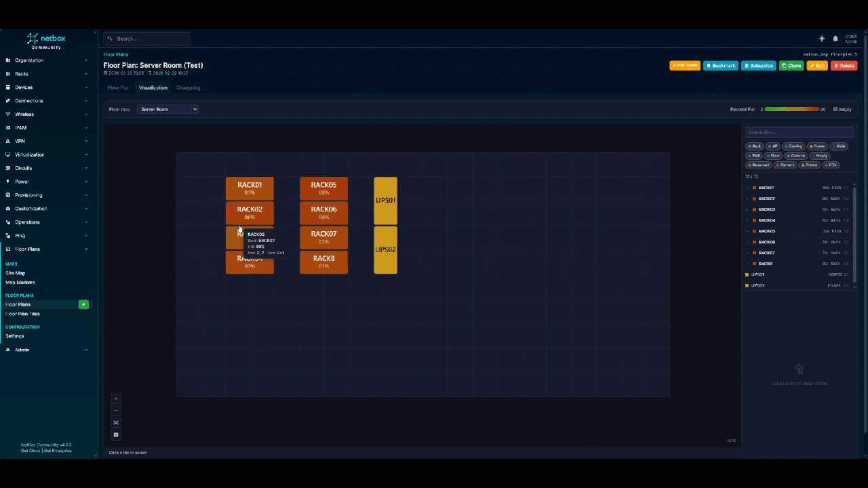Toggle the AP tile filter chip
The width and height of the screenshot is (868, 488).
coord(773,146)
